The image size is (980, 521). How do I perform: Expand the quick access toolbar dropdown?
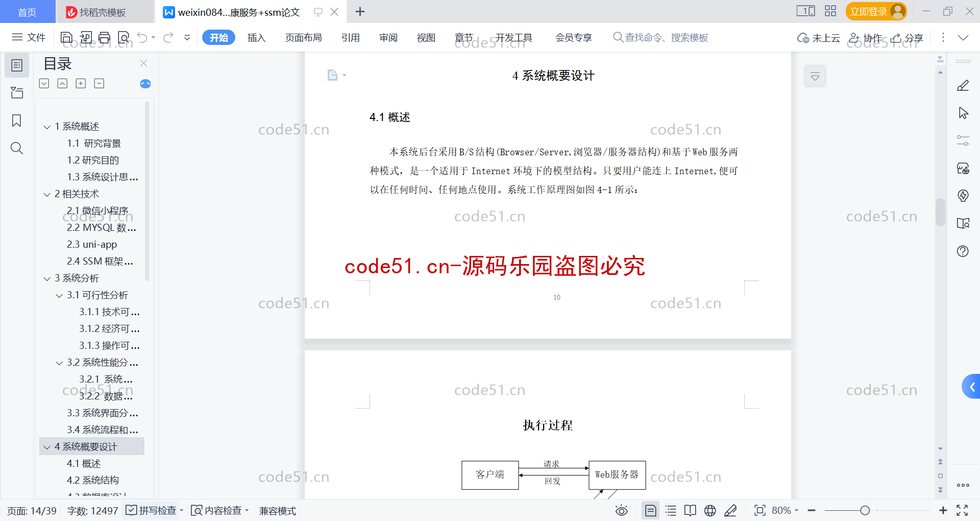point(187,37)
